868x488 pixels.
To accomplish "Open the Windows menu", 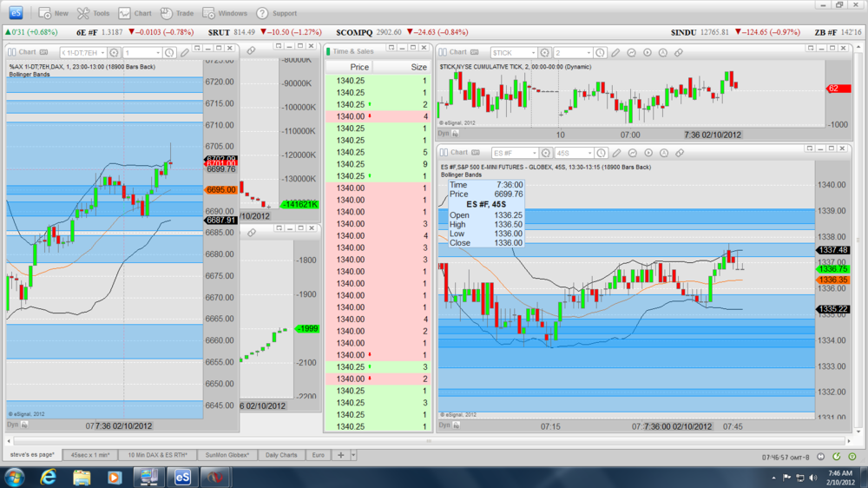I will coord(225,13).
